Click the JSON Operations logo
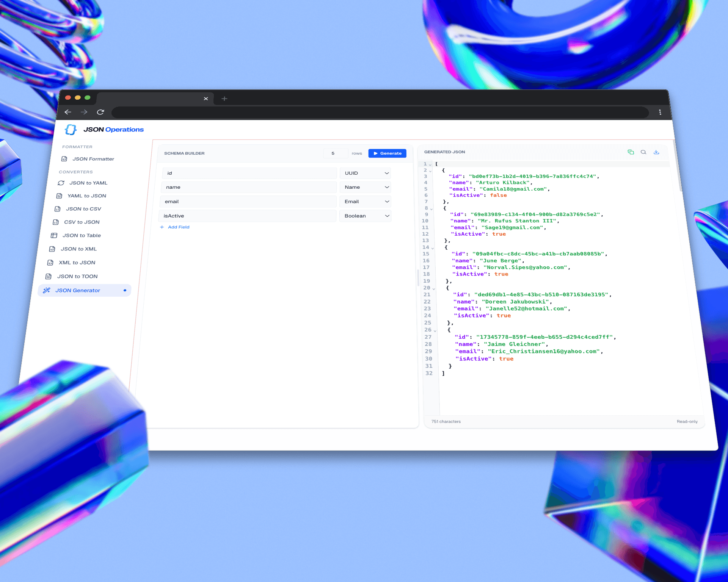This screenshot has height=582, width=728. pyautogui.click(x=71, y=130)
